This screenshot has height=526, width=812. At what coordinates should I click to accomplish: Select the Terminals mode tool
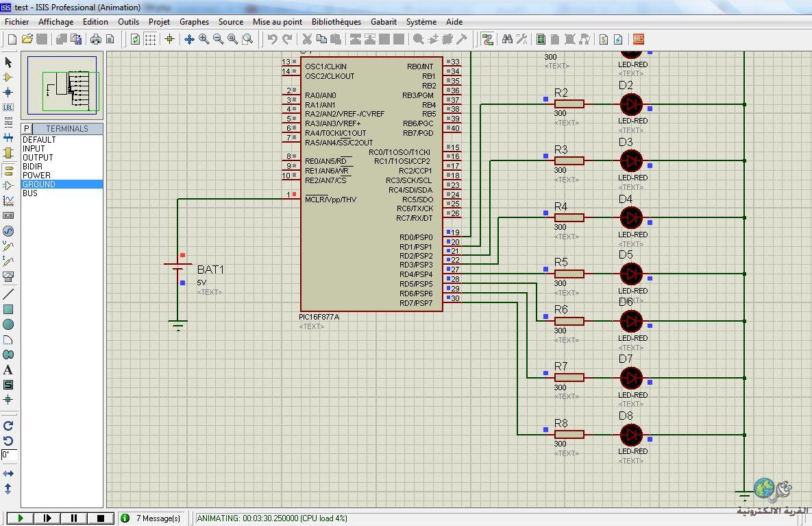pos(8,169)
